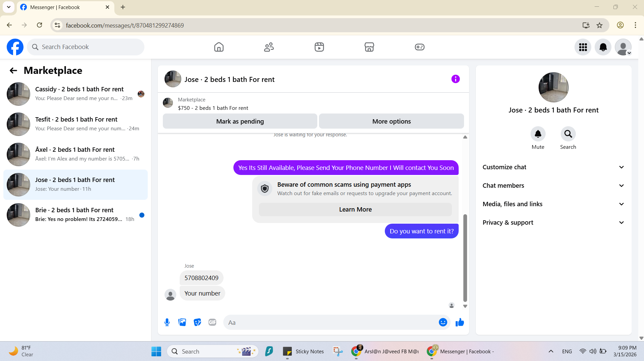
Task: Open the notifications bell in Facebook header
Action: [603, 47]
